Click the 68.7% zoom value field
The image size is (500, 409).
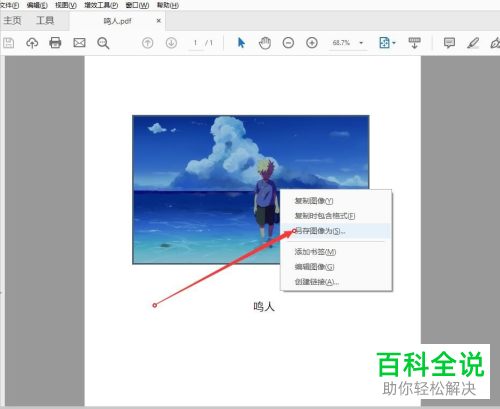click(x=341, y=43)
